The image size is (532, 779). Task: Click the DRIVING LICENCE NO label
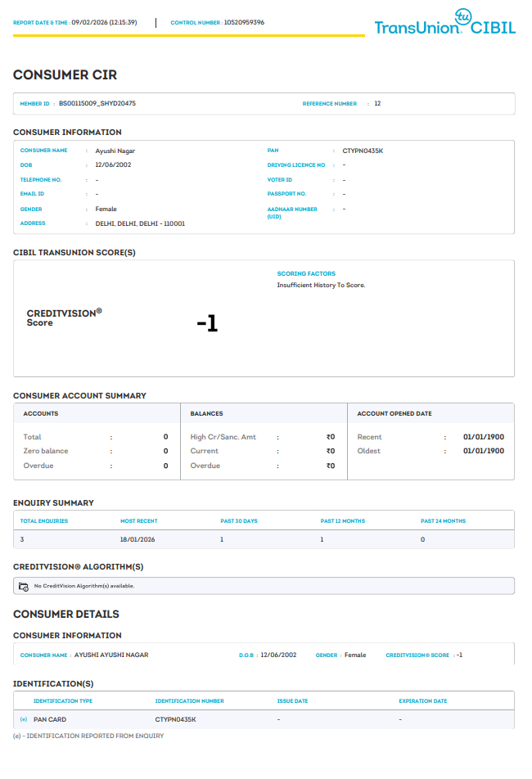[296, 165]
